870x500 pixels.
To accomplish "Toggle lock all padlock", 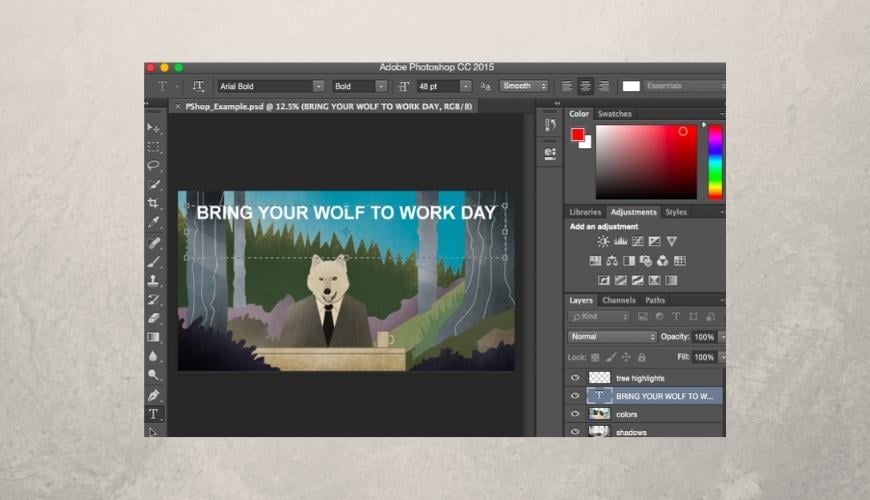I will (641, 357).
